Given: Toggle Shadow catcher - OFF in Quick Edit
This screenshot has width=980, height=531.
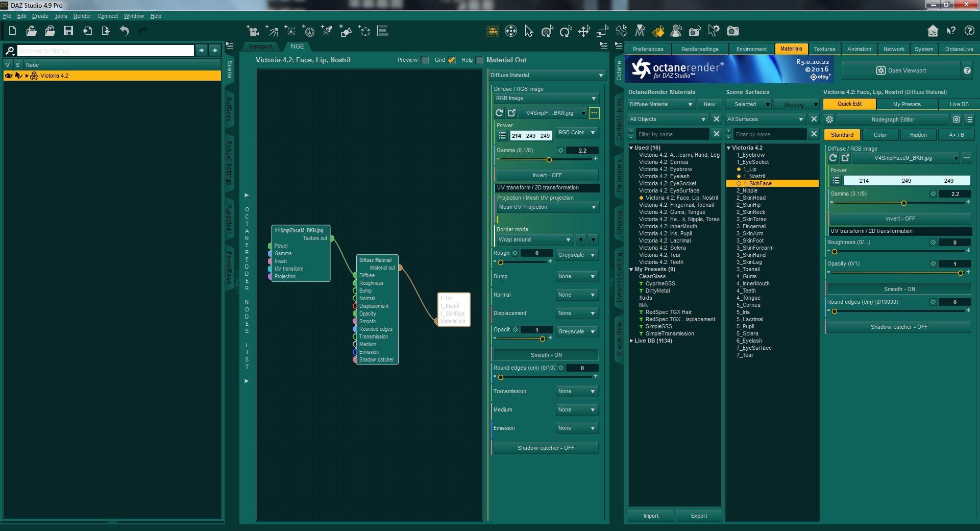Looking at the screenshot, I should point(899,327).
